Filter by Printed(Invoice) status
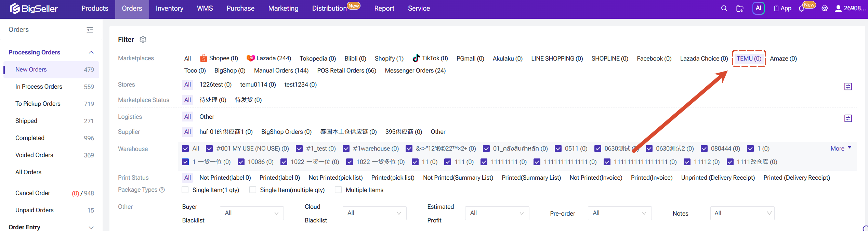The height and width of the screenshot is (231, 868). [x=652, y=178]
